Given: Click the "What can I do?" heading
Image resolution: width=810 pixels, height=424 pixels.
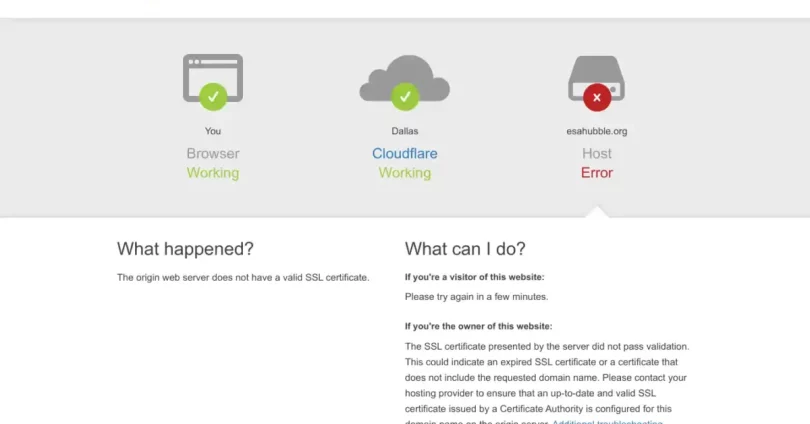Looking at the screenshot, I should pos(464,249).
